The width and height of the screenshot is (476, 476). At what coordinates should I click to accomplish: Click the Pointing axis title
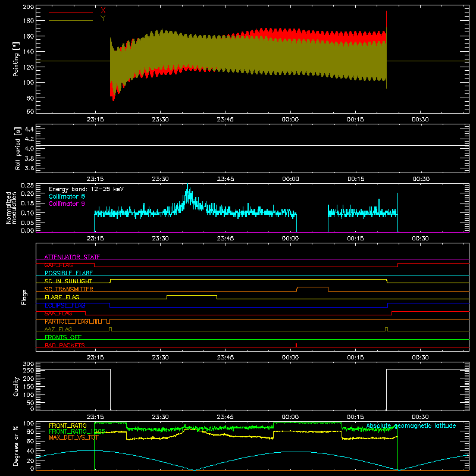click(x=16, y=59)
